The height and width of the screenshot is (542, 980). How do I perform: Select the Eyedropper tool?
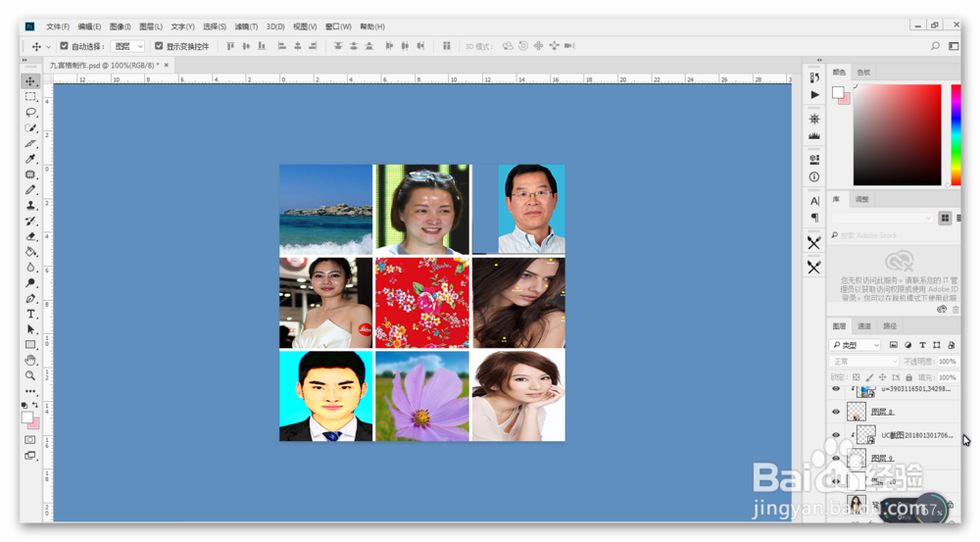pos(30,159)
